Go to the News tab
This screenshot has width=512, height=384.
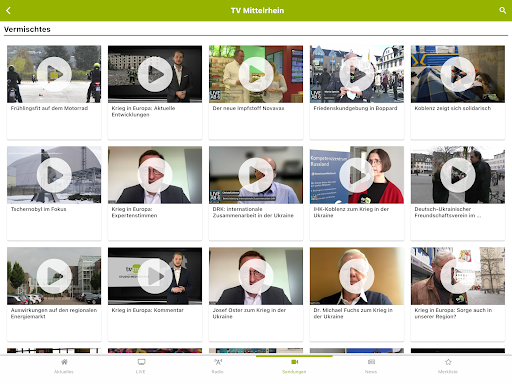pos(371,366)
